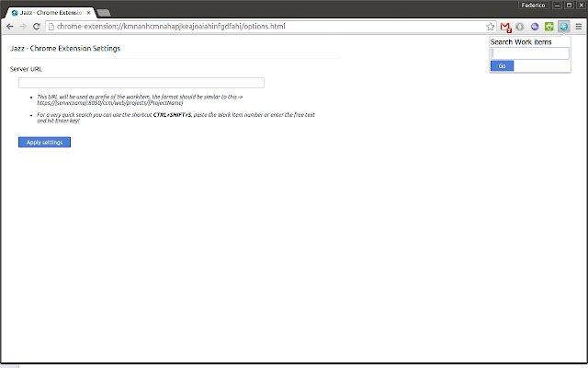Viewport: 588px width, 368px height.
Task: Click the Apply settings button
Action: (x=45, y=143)
